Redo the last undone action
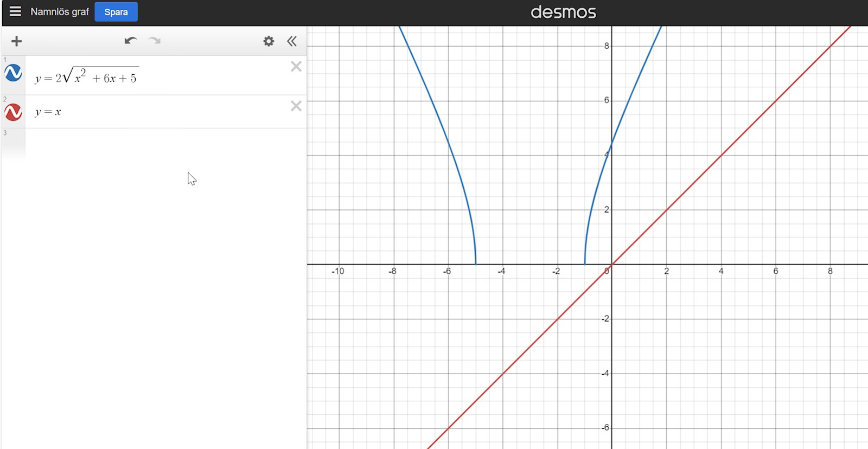Viewport: 868px width, 449px height. pyautogui.click(x=155, y=41)
